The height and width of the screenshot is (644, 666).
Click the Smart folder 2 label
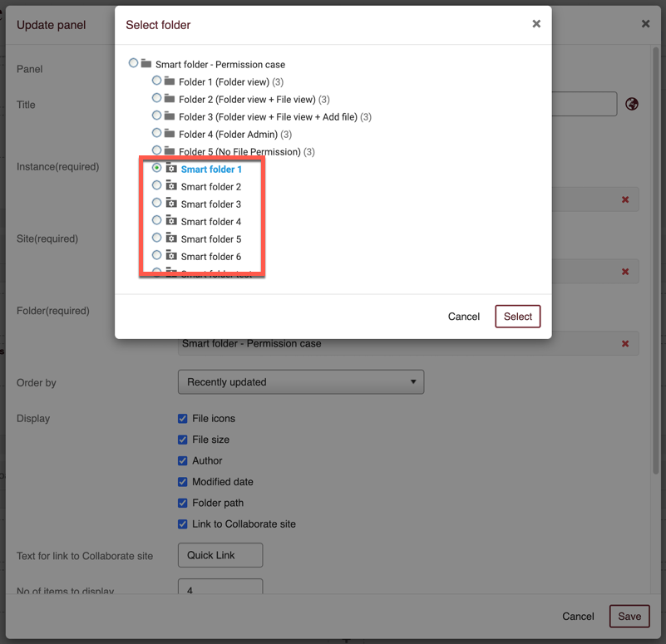210,187
